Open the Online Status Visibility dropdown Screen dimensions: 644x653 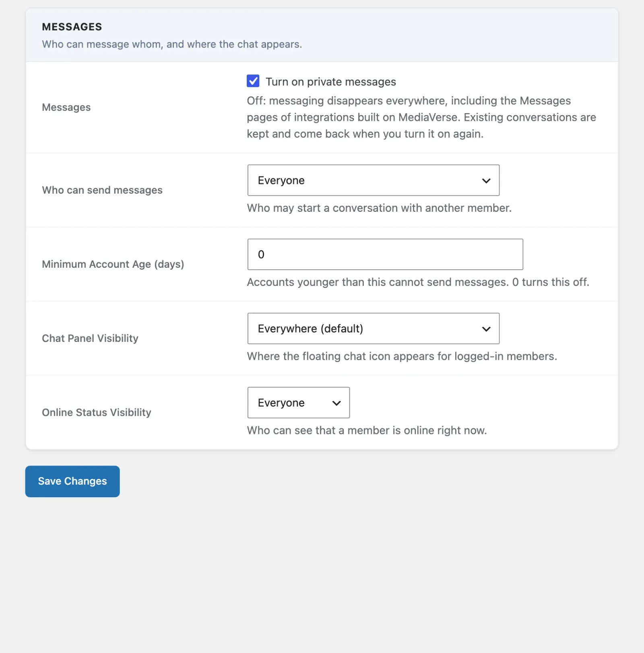[x=298, y=403]
